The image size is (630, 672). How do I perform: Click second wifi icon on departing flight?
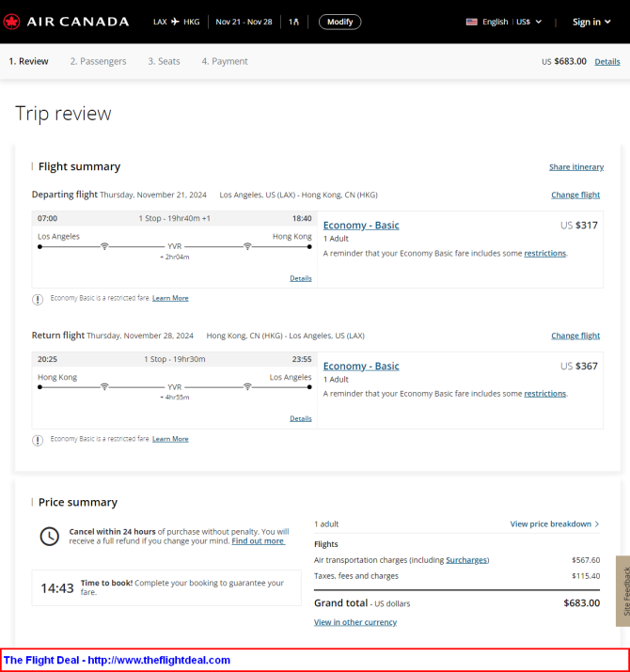pos(247,246)
